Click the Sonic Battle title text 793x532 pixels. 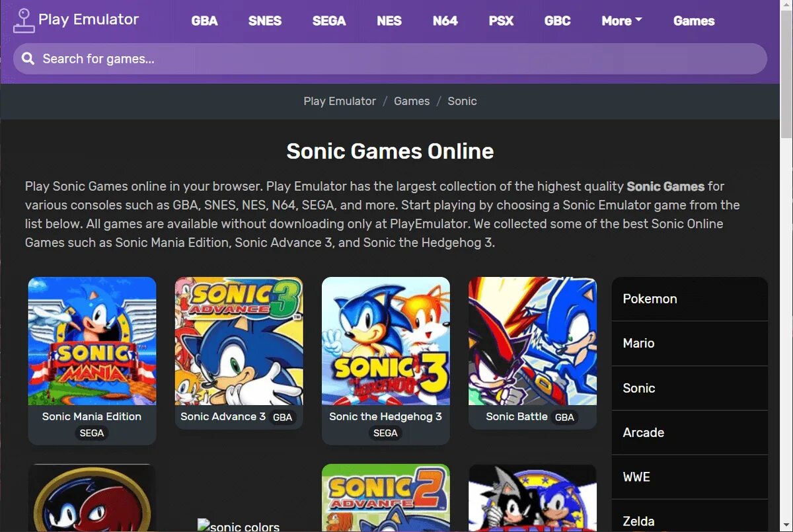(517, 416)
